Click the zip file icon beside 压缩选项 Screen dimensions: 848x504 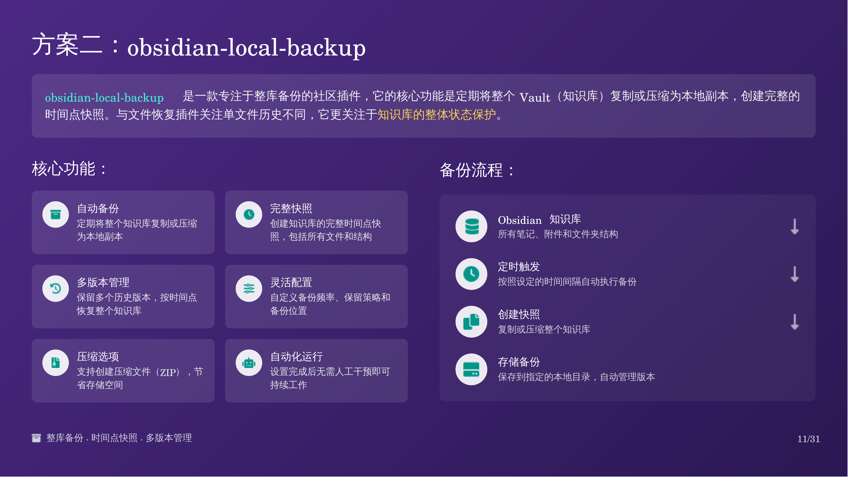click(x=55, y=363)
